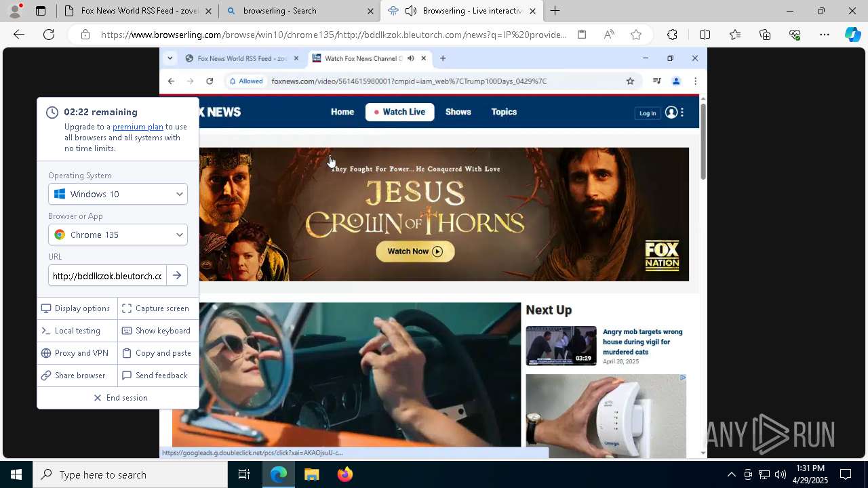Toggle Edge split screen view
Screen dimensions: 868x488
[705, 35]
